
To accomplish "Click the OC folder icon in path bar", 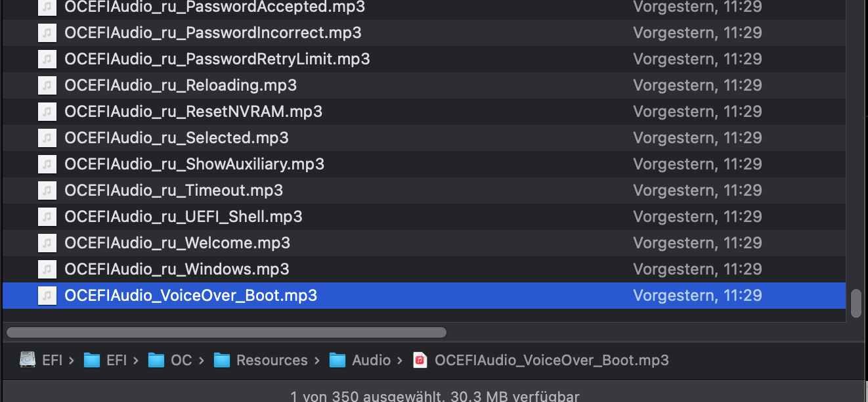I will pos(156,360).
